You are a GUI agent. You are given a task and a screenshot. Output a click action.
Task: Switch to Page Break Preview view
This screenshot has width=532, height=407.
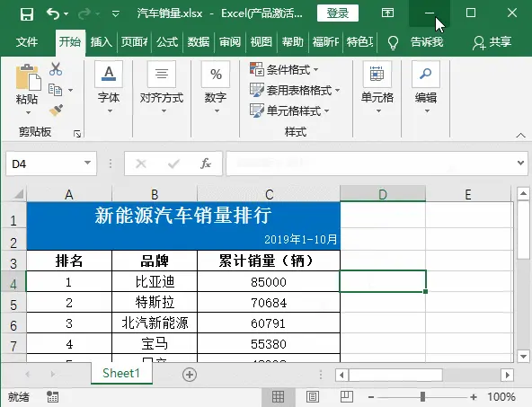[347, 396]
